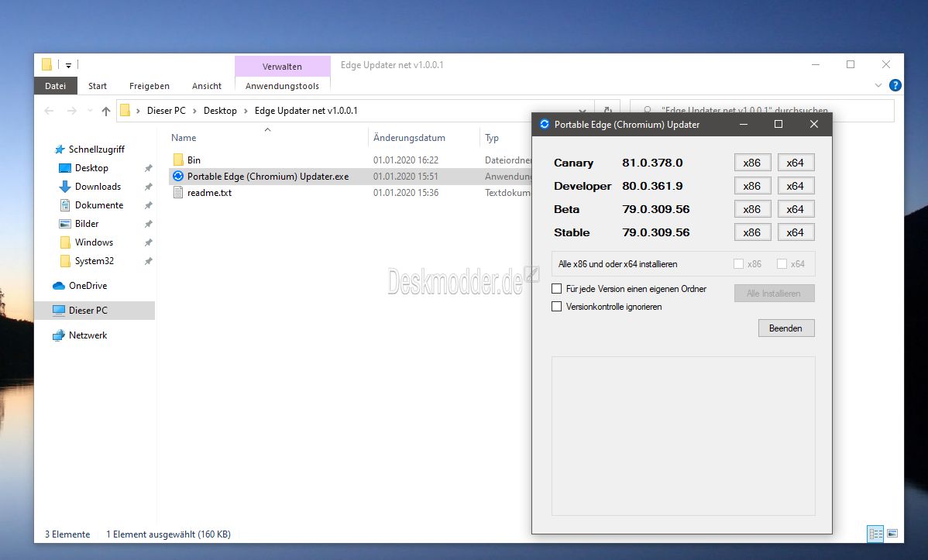Click the Dieser PC monitor icon
The image size is (928, 560).
(59, 310)
